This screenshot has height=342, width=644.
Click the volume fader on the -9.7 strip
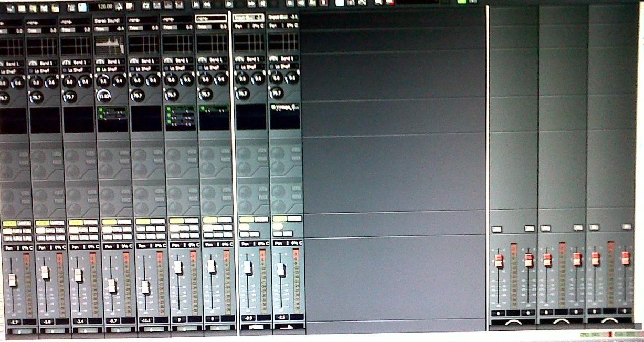pos(111,286)
